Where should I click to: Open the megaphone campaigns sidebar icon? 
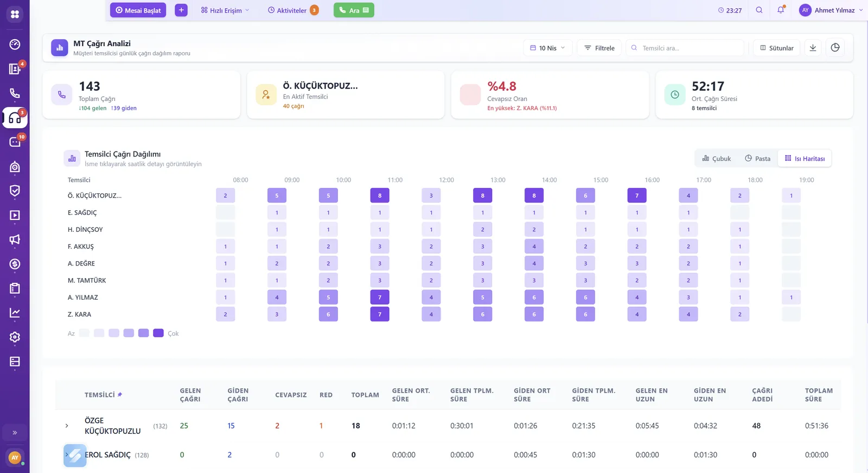point(15,239)
